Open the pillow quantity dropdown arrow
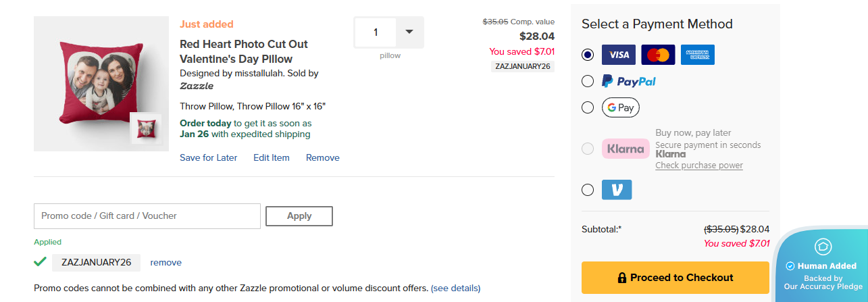 [x=409, y=32]
